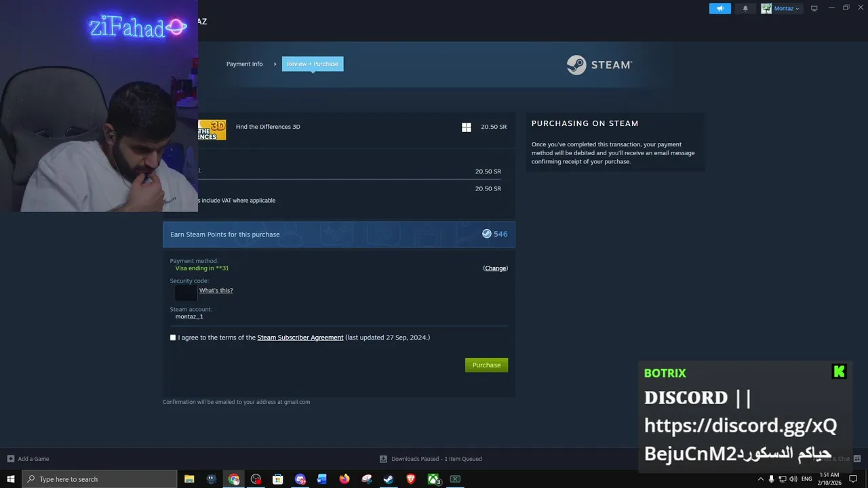
Task: Tick the Steam Subscriber Agreement checkbox
Action: 173,338
